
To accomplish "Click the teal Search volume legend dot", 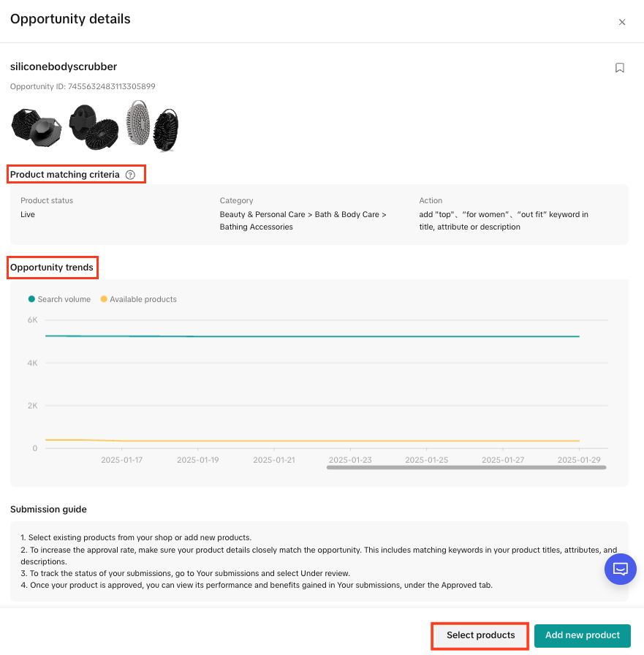I will 31,299.
